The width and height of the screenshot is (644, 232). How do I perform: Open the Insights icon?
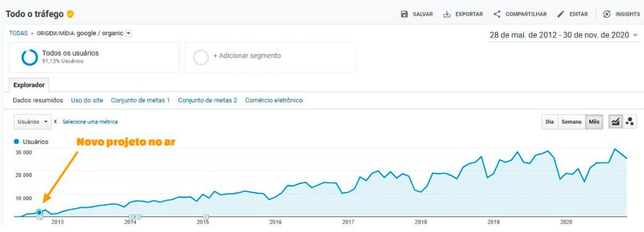pyautogui.click(x=607, y=14)
